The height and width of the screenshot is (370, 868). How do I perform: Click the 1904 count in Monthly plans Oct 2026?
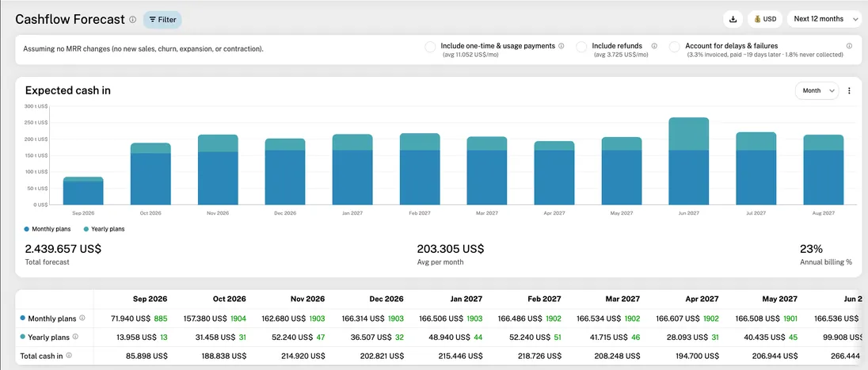tap(238, 319)
